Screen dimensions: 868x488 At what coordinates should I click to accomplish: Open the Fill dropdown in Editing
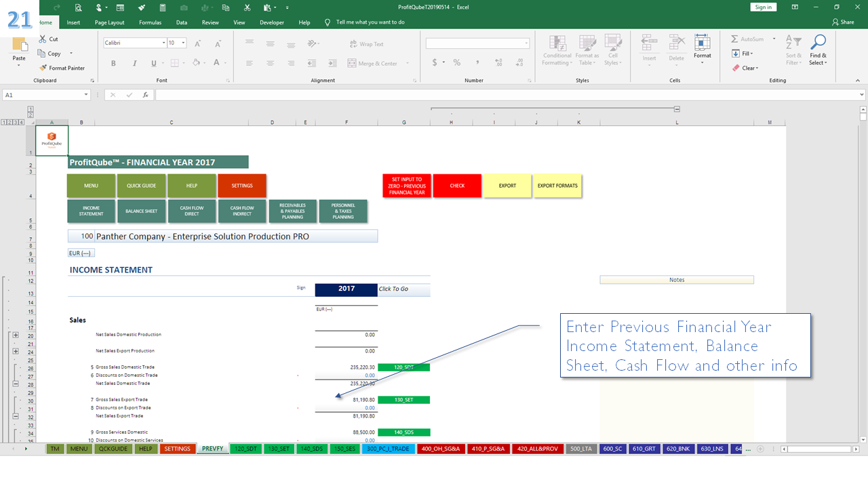[x=743, y=54]
